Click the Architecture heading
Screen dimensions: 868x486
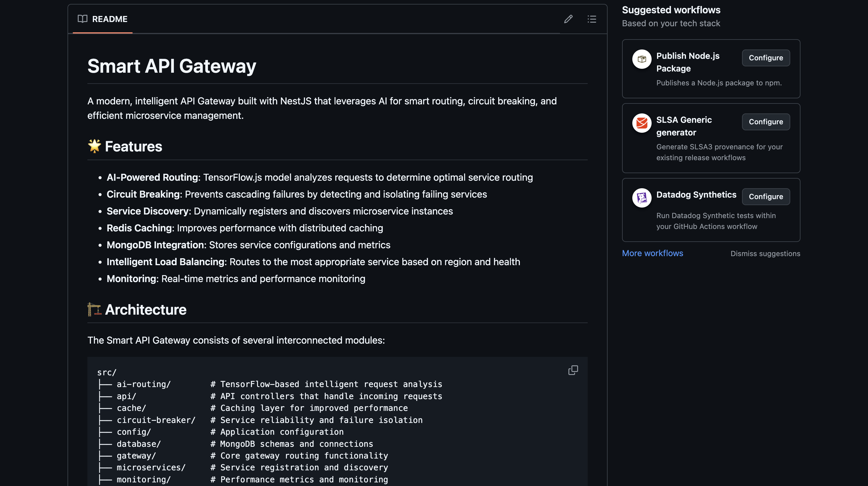coord(146,310)
